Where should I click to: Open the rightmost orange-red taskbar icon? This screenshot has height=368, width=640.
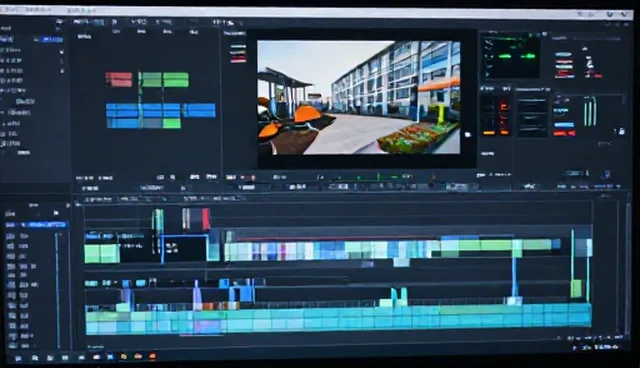tap(152, 356)
